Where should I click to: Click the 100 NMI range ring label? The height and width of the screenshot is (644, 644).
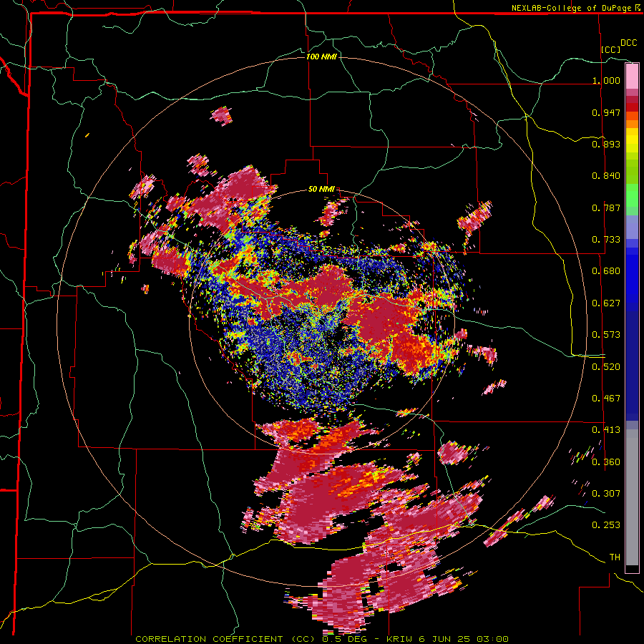click(321, 57)
